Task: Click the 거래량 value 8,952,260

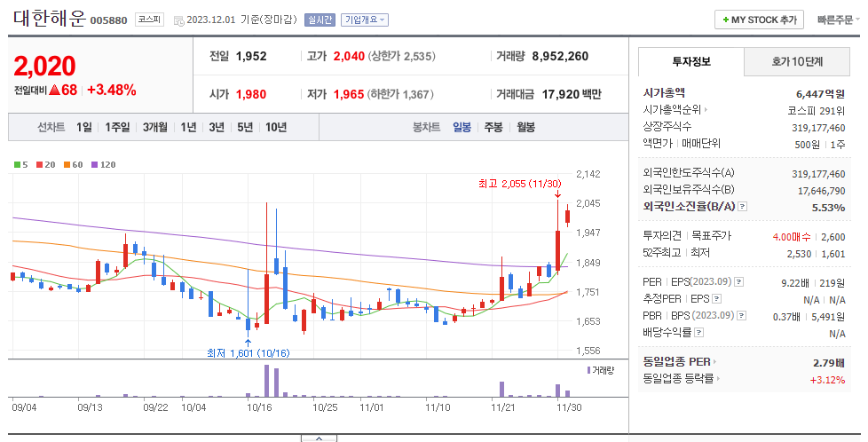Action: (x=560, y=56)
